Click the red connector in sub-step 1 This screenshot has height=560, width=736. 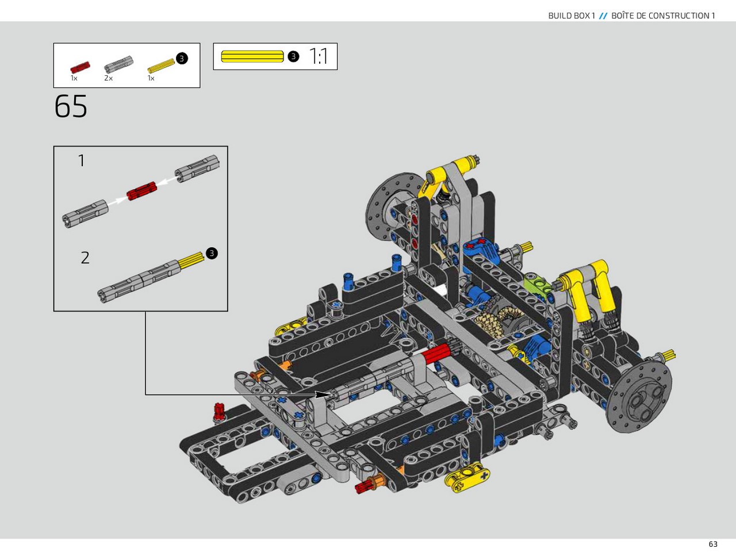142,191
